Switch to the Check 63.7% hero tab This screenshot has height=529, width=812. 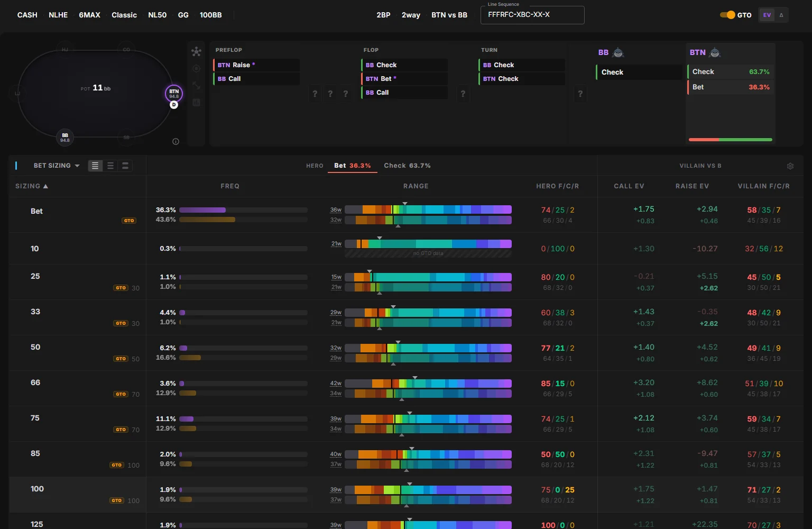(407, 166)
